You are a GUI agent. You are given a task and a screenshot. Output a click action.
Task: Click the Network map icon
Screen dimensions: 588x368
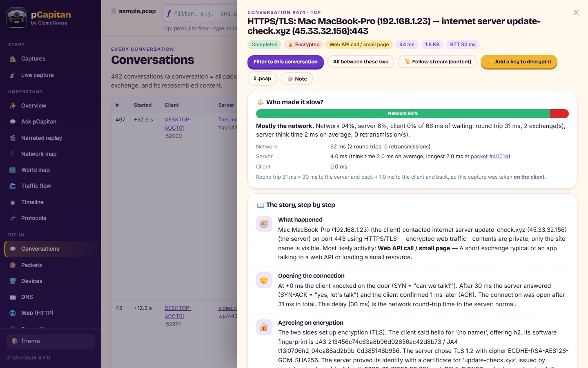pyautogui.click(x=13, y=154)
